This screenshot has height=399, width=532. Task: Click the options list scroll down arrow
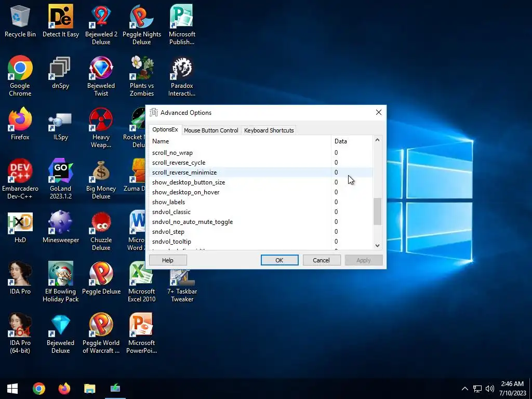coord(377,245)
